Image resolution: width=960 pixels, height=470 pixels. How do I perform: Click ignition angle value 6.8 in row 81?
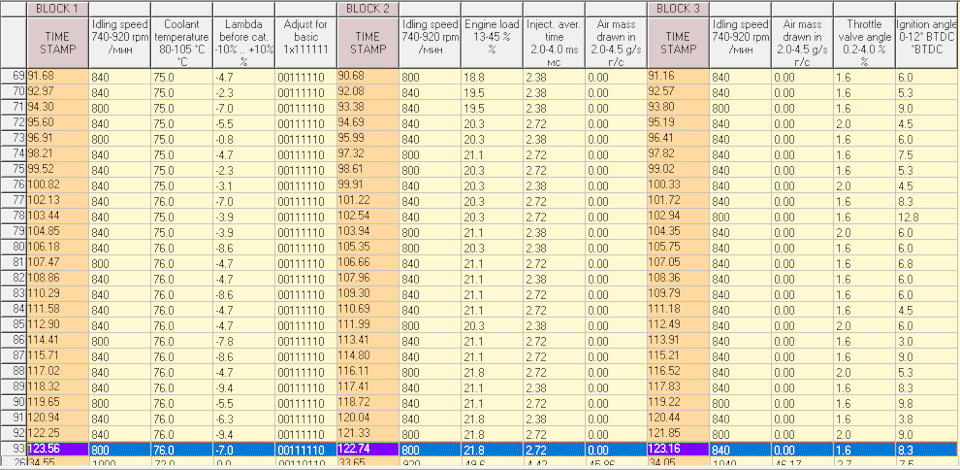click(x=928, y=263)
